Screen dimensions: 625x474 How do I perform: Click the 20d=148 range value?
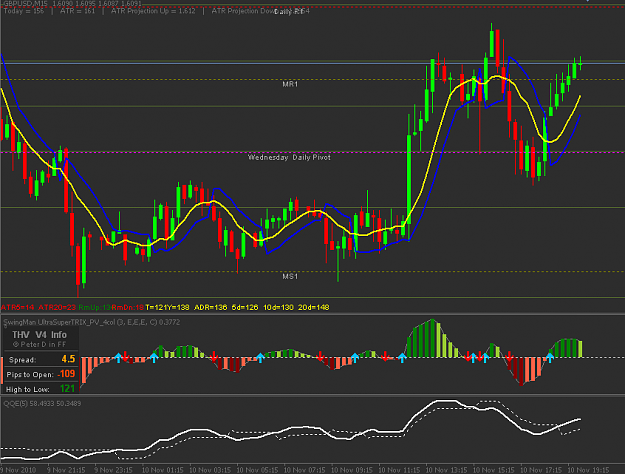(314, 307)
